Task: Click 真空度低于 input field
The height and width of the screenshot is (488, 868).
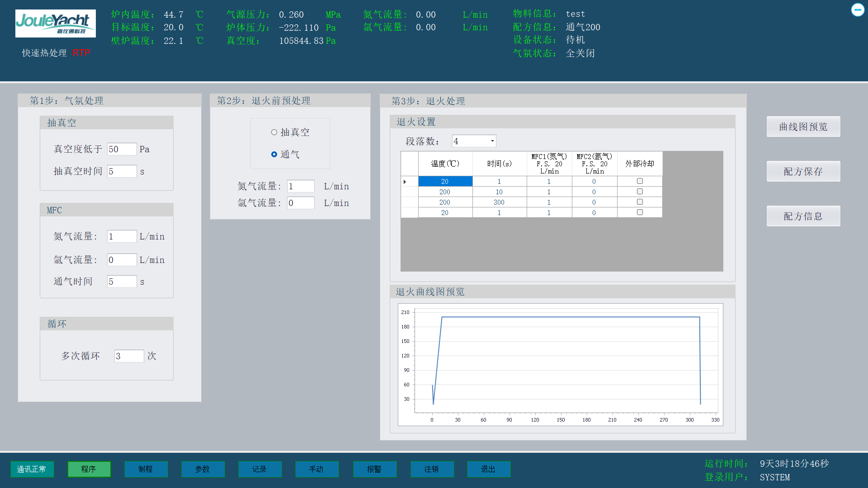Action: point(122,149)
